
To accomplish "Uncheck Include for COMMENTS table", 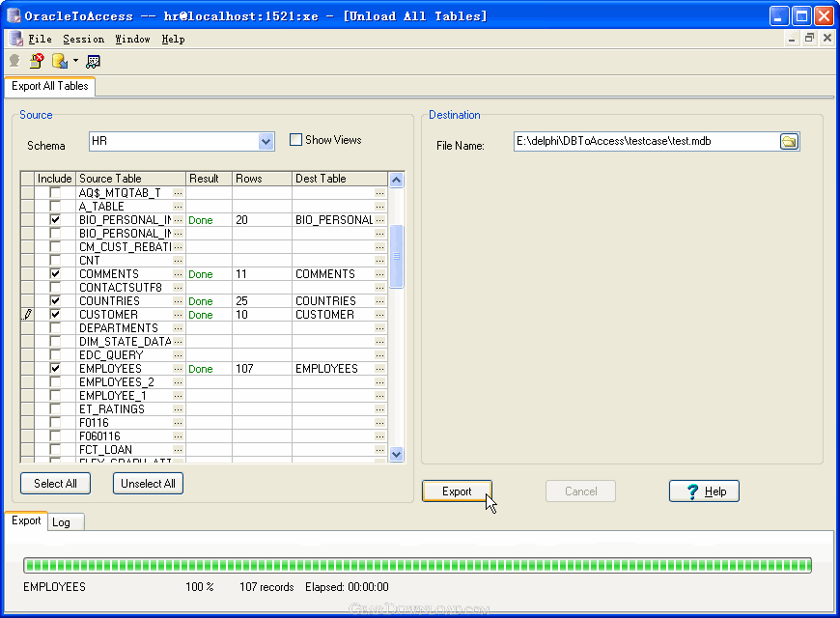I will click(55, 274).
